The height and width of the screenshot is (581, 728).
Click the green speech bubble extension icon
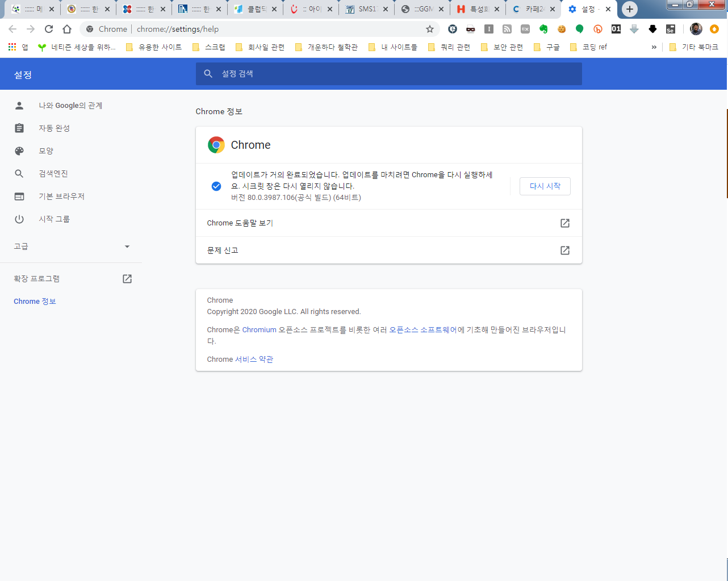click(x=580, y=29)
